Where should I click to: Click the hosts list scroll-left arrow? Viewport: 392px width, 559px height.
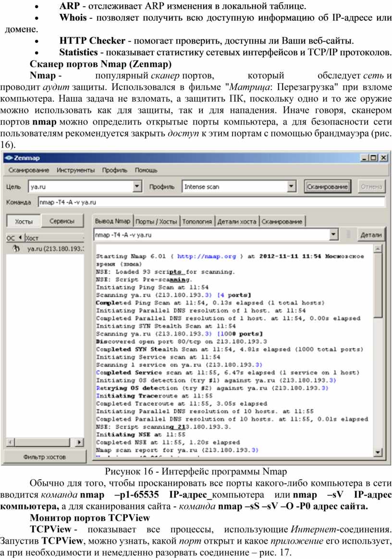[x=11, y=442]
